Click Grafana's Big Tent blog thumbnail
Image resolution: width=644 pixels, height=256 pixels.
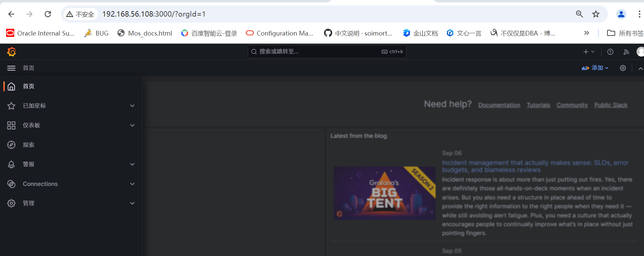coord(385,193)
